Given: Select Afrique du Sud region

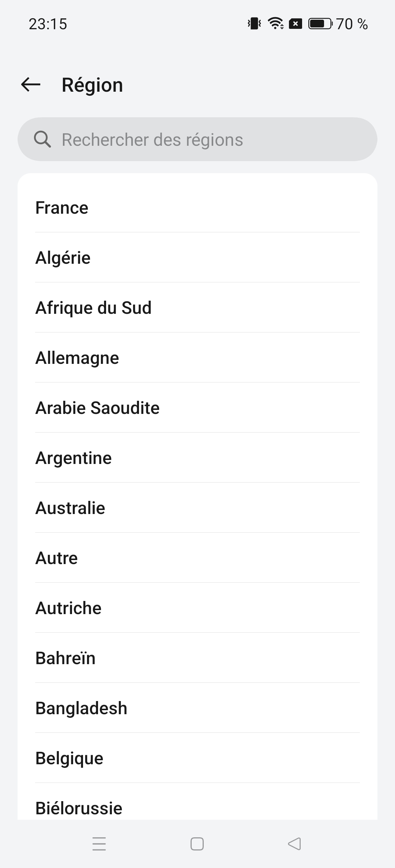Looking at the screenshot, I should pos(197,308).
